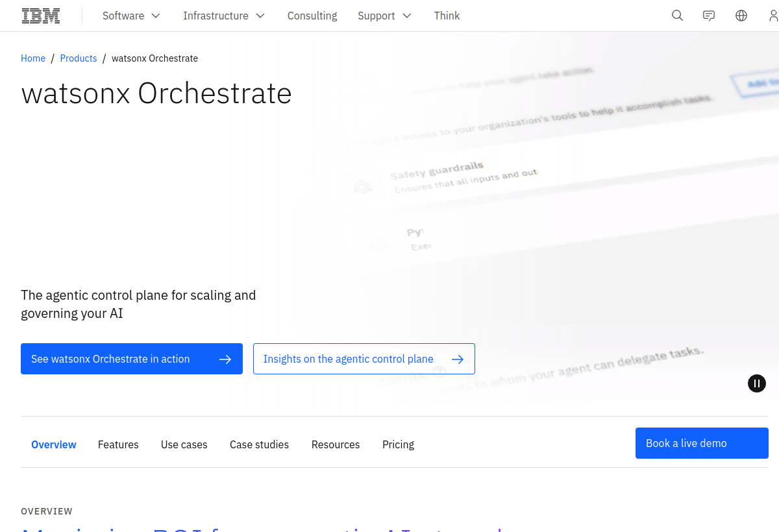The width and height of the screenshot is (779, 532).
Task: Select the Features tab
Action: (118, 444)
